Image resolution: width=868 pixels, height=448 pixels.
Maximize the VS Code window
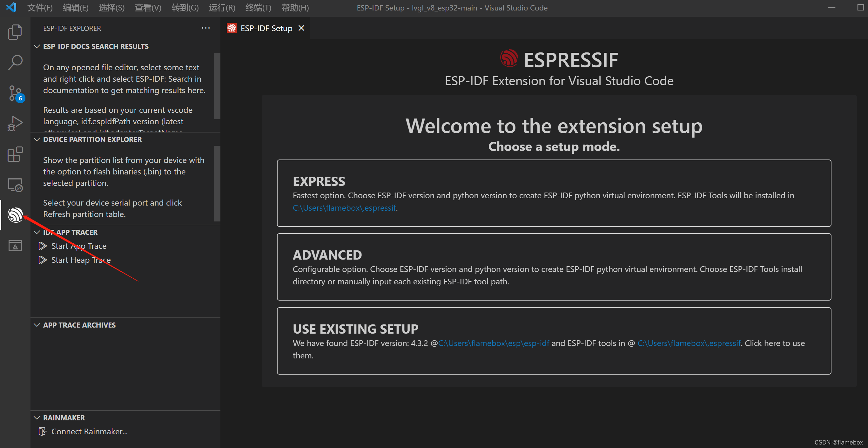pyautogui.click(x=860, y=7)
